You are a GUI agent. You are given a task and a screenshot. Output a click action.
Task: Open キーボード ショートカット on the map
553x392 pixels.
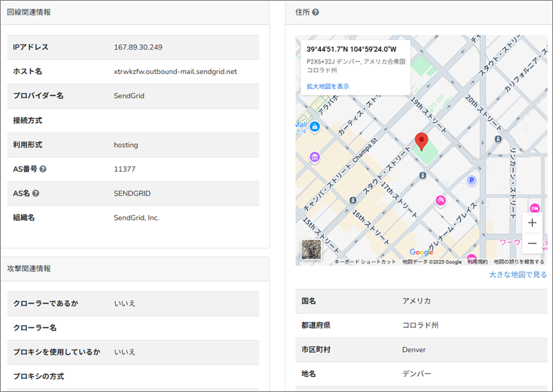[365, 262]
